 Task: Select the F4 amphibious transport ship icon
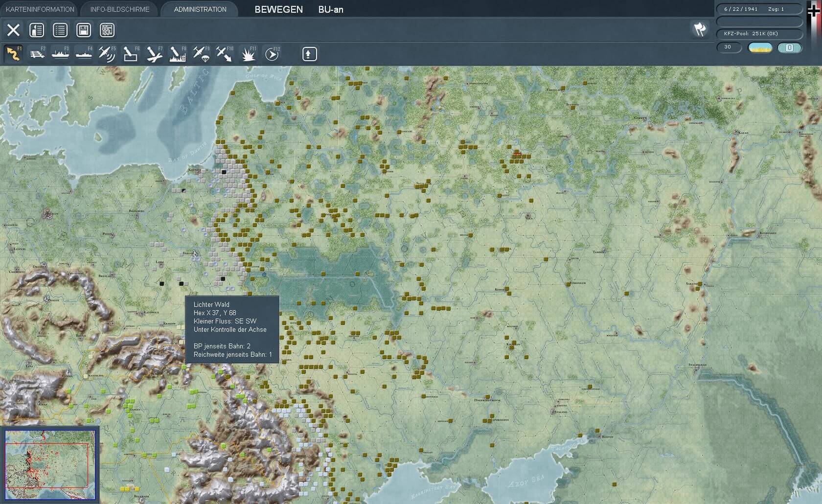coord(84,54)
